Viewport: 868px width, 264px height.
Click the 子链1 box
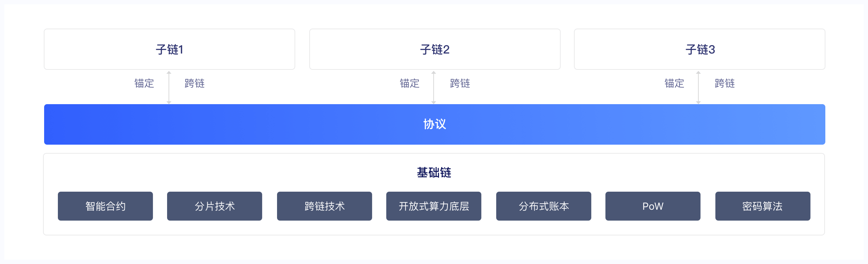pos(169,49)
